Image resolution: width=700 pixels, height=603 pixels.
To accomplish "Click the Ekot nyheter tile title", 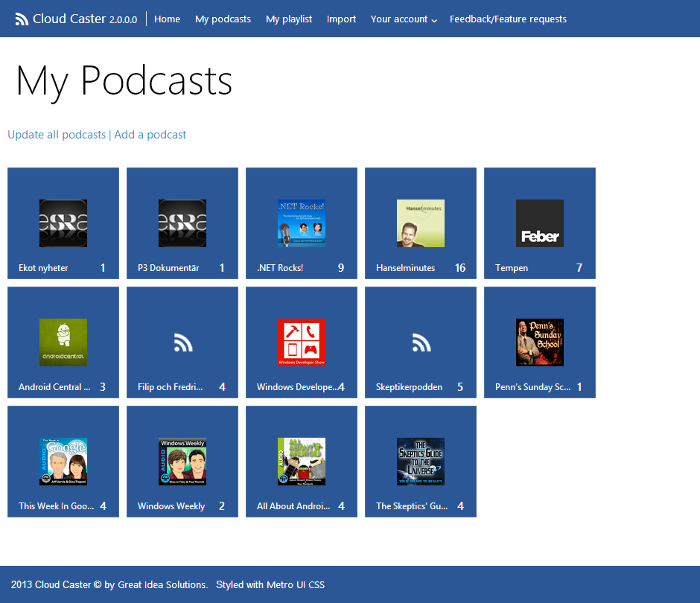I will 43,268.
